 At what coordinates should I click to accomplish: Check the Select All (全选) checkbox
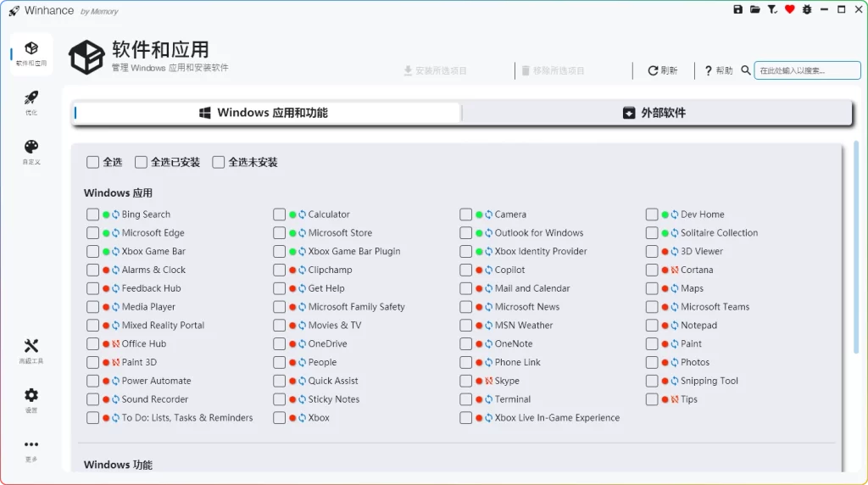92,162
